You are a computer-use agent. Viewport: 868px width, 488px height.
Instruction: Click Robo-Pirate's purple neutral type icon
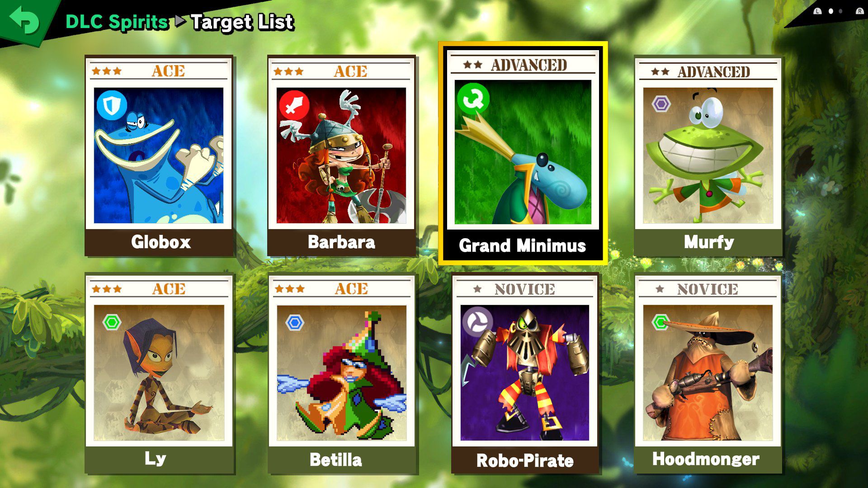(x=477, y=322)
